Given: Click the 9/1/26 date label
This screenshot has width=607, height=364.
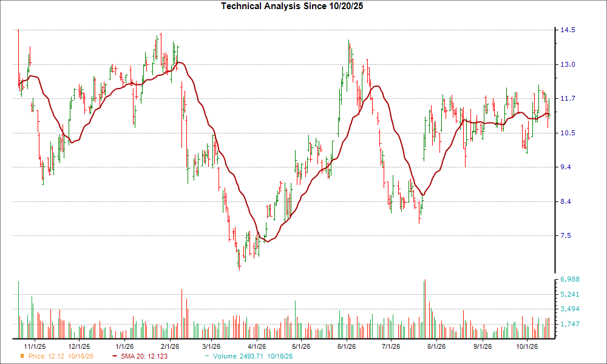Looking at the screenshot, I should pos(482,346).
